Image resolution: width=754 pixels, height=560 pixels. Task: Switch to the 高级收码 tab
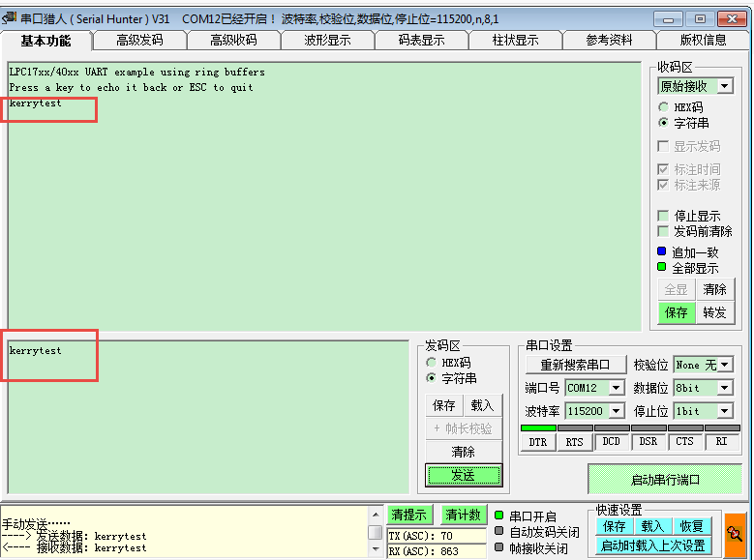(x=233, y=40)
